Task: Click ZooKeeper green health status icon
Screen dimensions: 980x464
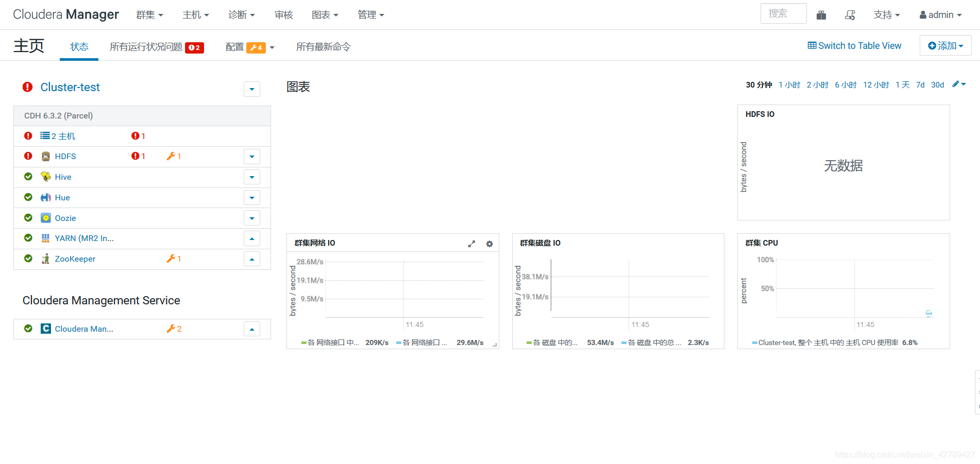Action: click(x=28, y=259)
